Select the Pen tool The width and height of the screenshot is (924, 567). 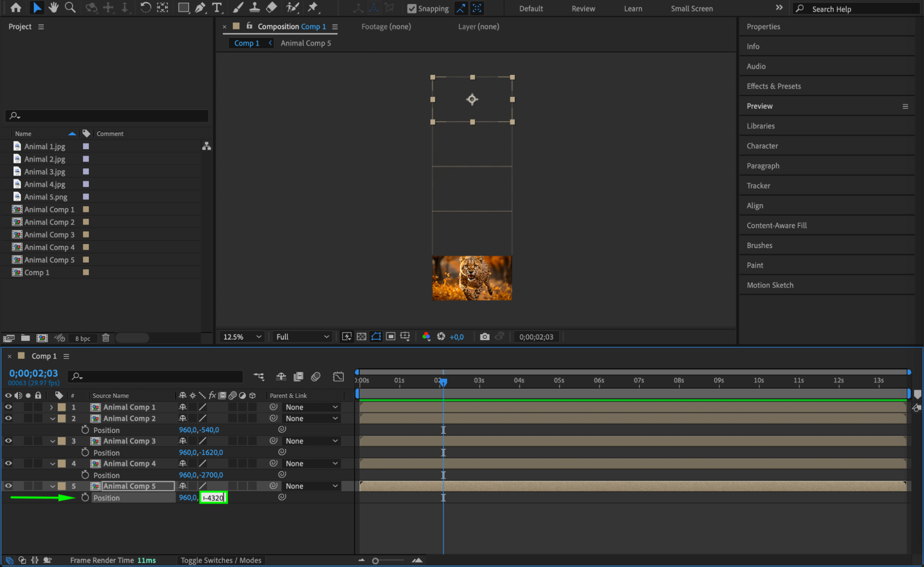pos(200,7)
